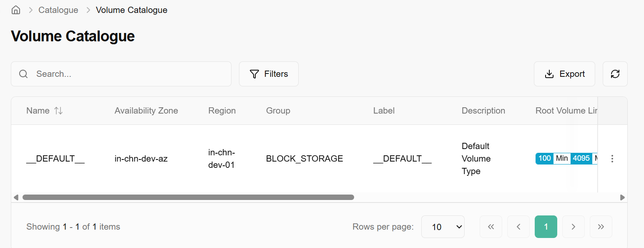Open the rows per page dropdown

(443, 227)
